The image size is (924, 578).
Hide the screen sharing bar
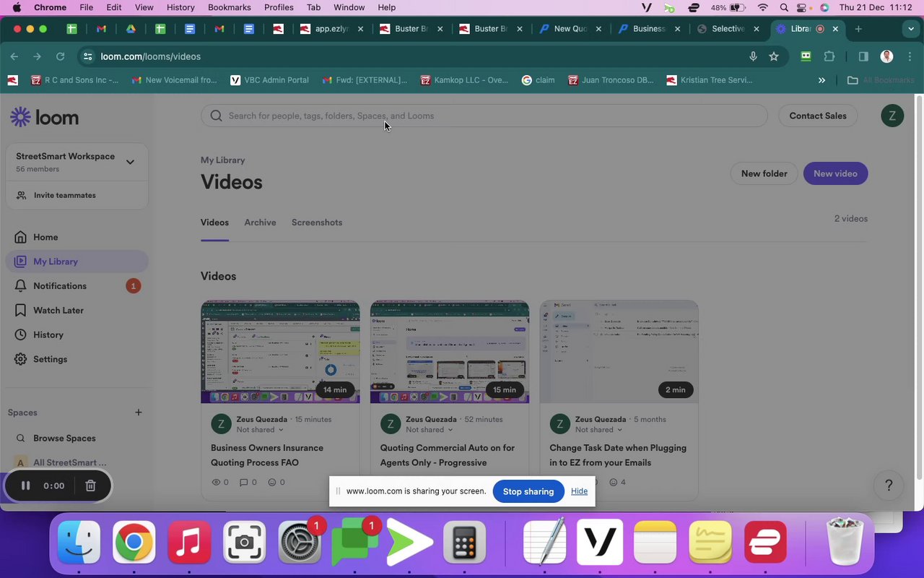tap(579, 491)
